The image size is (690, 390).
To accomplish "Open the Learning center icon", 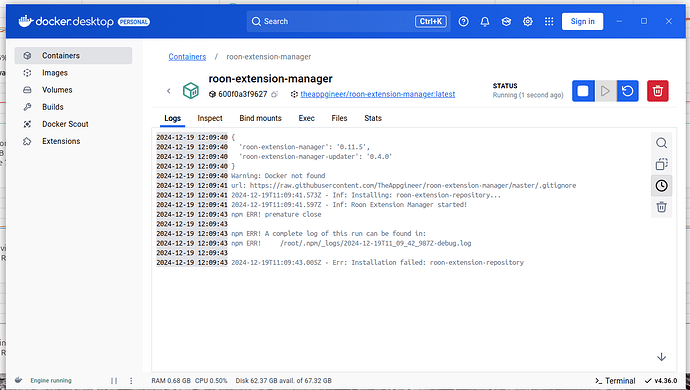I will click(506, 21).
